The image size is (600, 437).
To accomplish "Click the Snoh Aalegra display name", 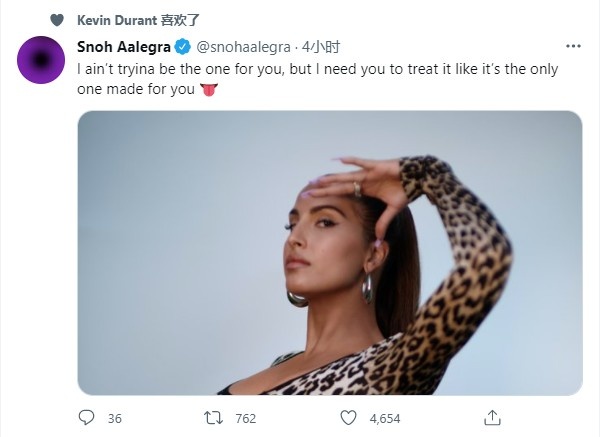I will pos(124,46).
